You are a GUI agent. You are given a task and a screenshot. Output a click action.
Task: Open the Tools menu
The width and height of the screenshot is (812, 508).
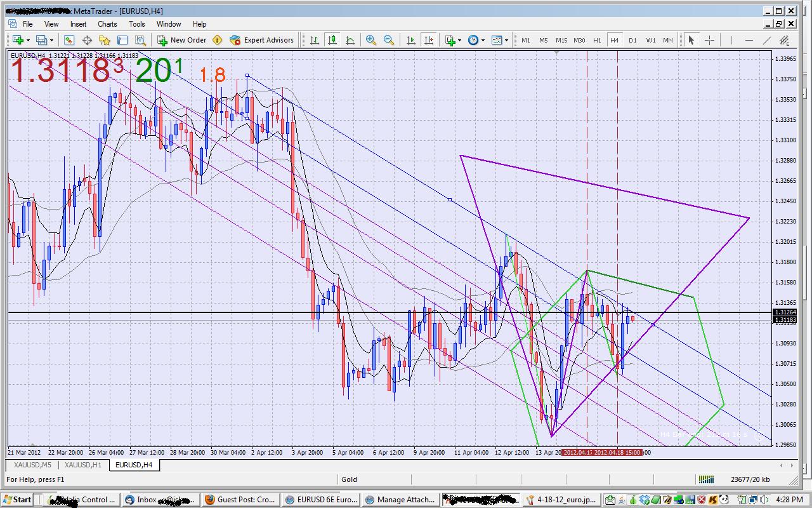pyautogui.click(x=137, y=24)
